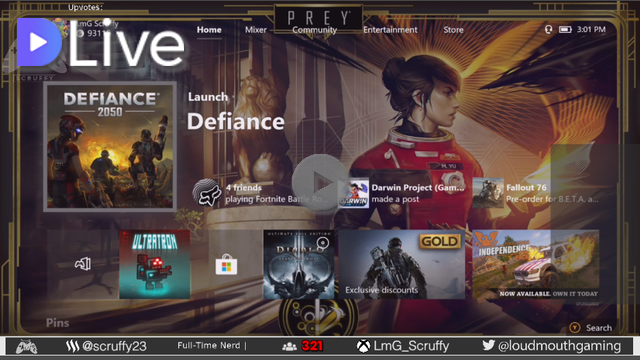Click the Upvotes label at top
This screenshot has width=640, height=360.
pyautogui.click(x=85, y=7)
